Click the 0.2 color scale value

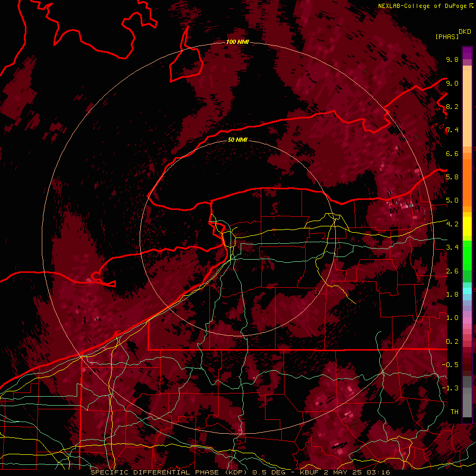(452, 341)
